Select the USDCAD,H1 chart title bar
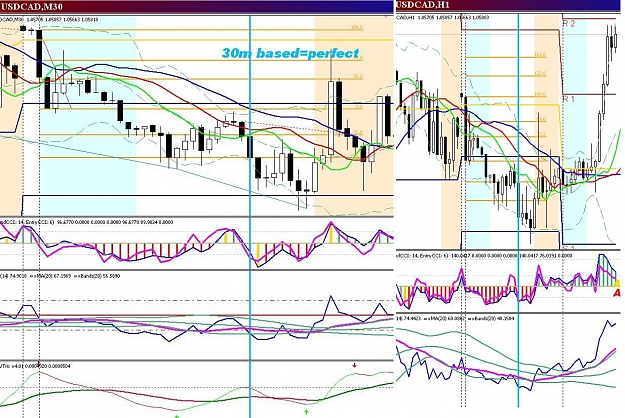625x418 pixels. (509, 5)
